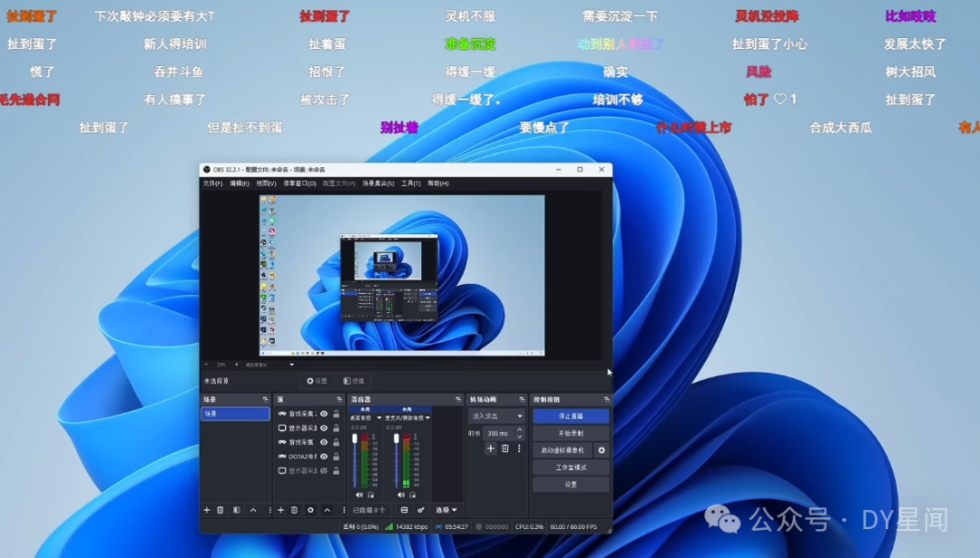Open the 帮助(H) menu
Image resolution: width=980 pixels, height=558 pixels.
(438, 183)
